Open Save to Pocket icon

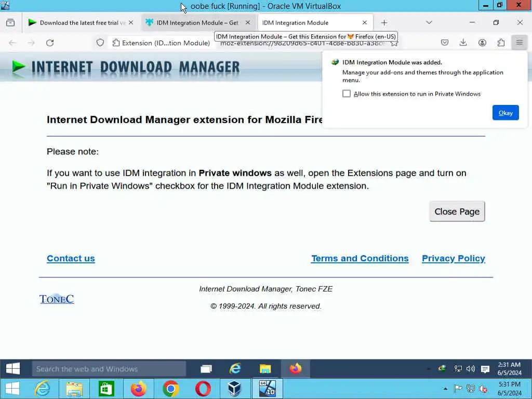445,43
